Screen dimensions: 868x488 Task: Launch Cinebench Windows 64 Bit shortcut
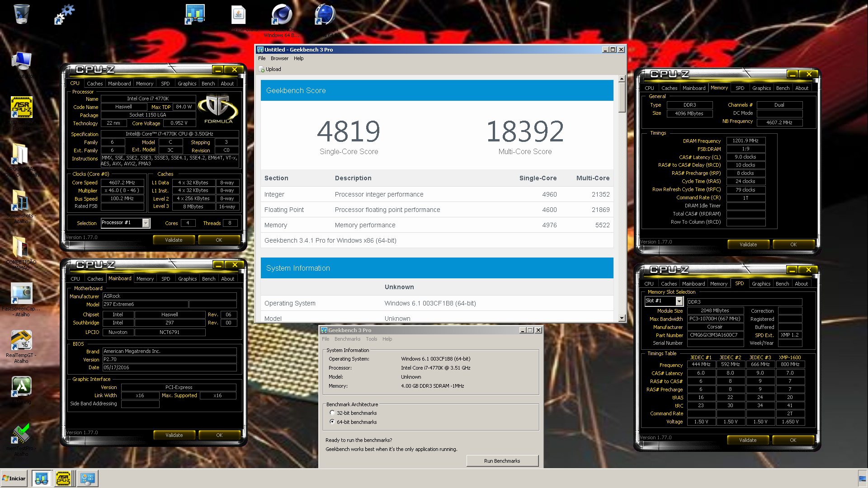click(x=282, y=14)
